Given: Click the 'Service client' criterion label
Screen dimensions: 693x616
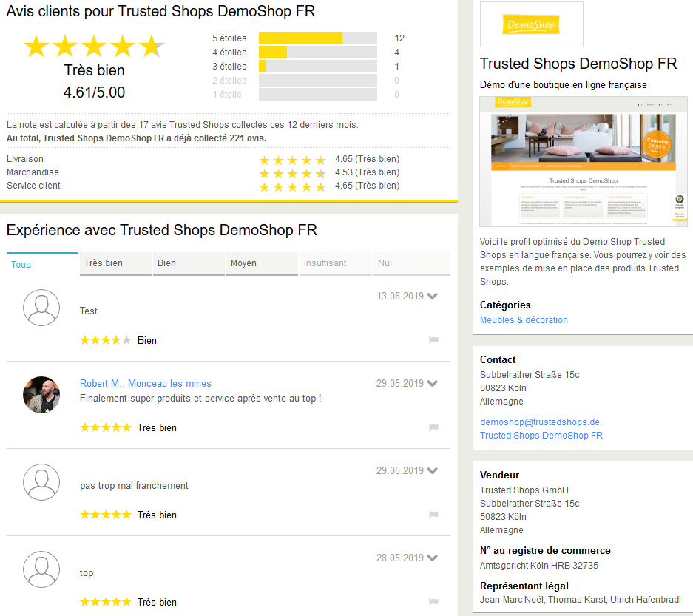Looking at the screenshot, I should 33,185.
